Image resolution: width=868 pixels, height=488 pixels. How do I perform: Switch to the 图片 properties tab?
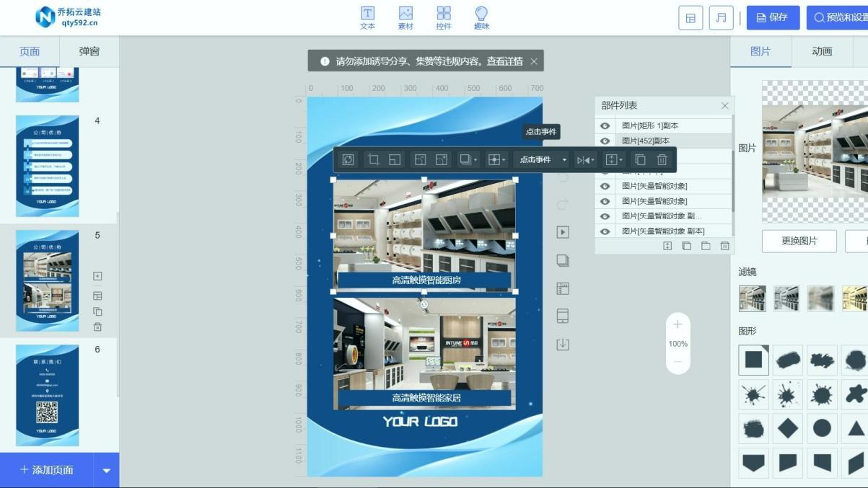(x=760, y=51)
